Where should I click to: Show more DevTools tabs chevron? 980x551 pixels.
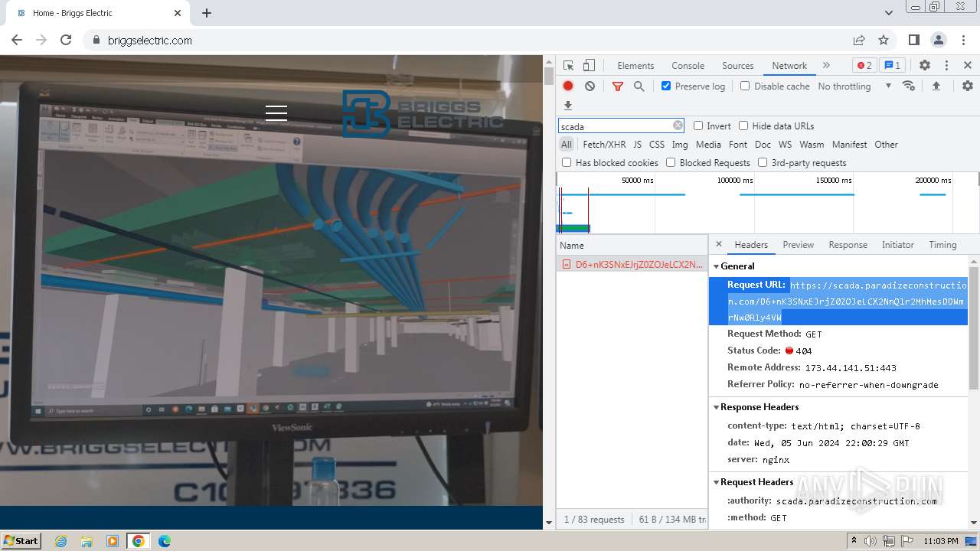pyautogui.click(x=826, y=66)
